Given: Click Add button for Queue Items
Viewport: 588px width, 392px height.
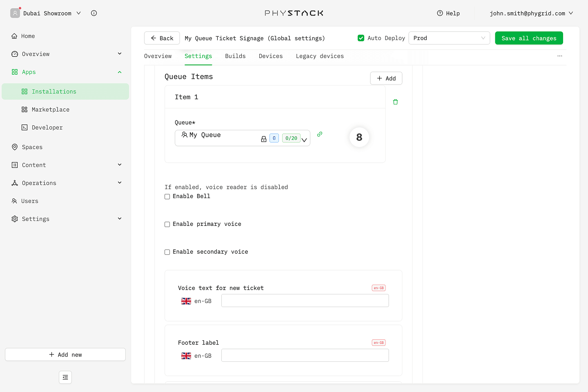Looking at the screenshot, I should point(386,78).
